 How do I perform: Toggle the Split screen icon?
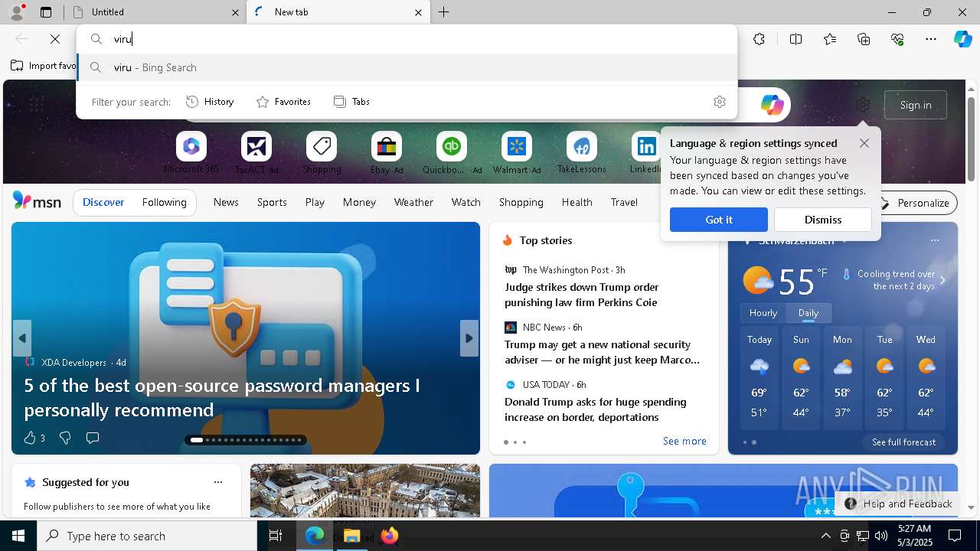pos(795,39)
